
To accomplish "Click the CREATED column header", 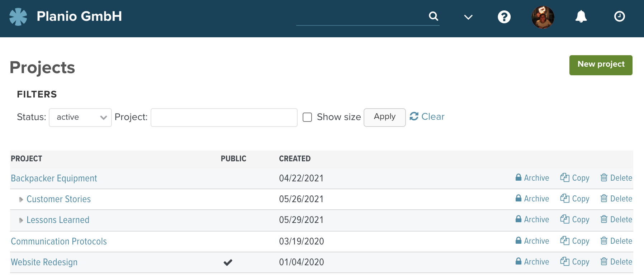I will click(x=295, y=159).
